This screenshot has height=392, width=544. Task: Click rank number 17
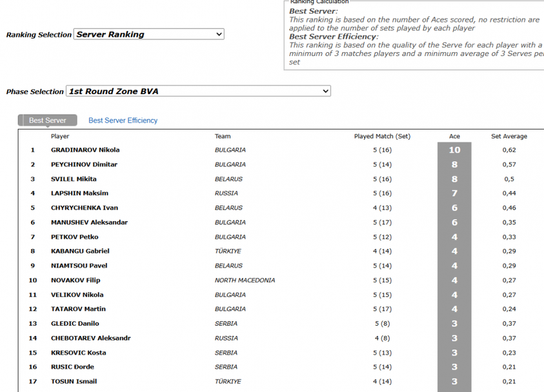33,381
